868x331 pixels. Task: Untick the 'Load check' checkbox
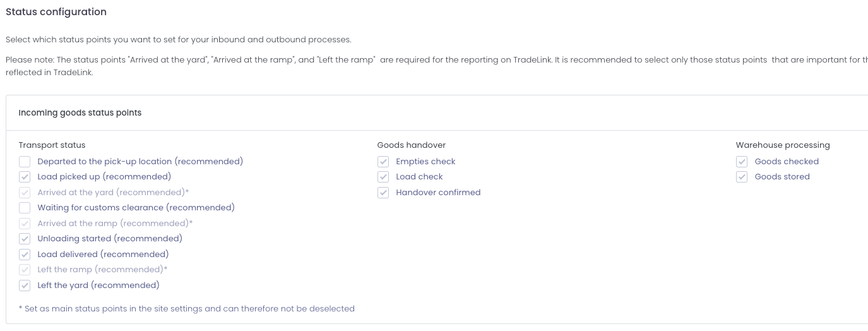383,177
